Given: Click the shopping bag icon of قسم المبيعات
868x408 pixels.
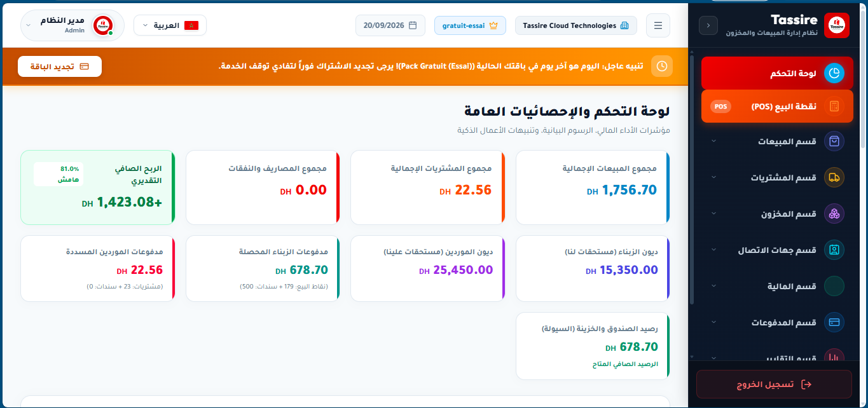Looking at the screenshot, I should click(x=834, y=141).
